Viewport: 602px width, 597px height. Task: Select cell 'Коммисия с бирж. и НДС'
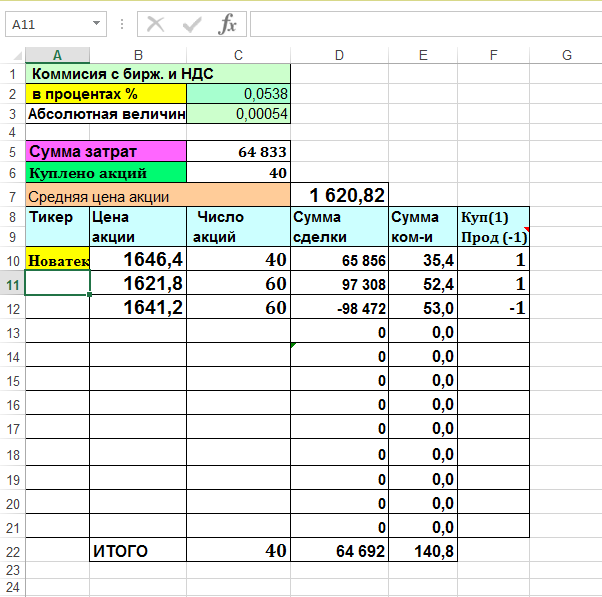click(158, 74)
